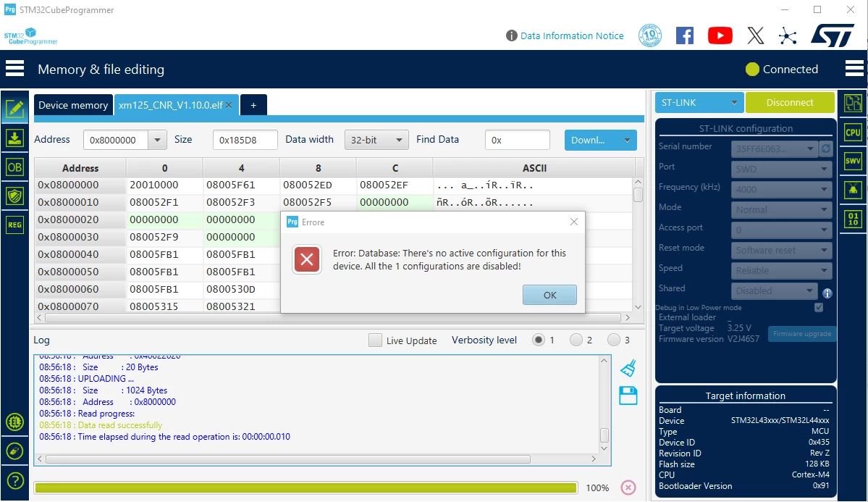Switch to Device memory tab
Image resolution: width=868 pixels, height=502 pixels.
tap(73, 105)
